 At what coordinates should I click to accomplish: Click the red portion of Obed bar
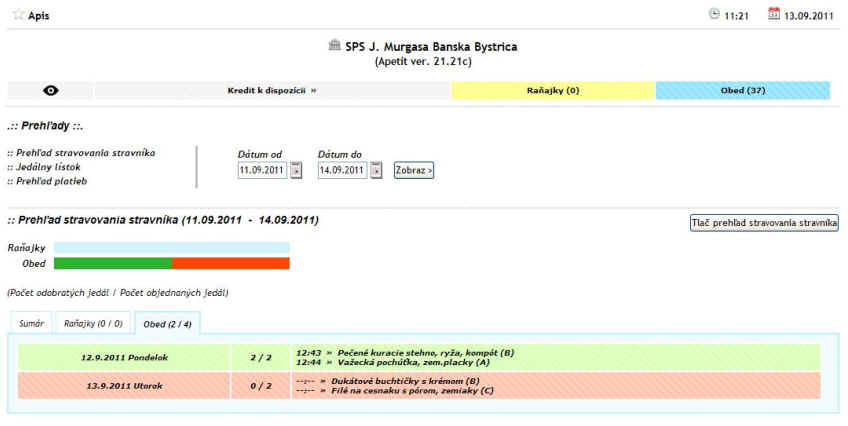(x=230, y=263)
